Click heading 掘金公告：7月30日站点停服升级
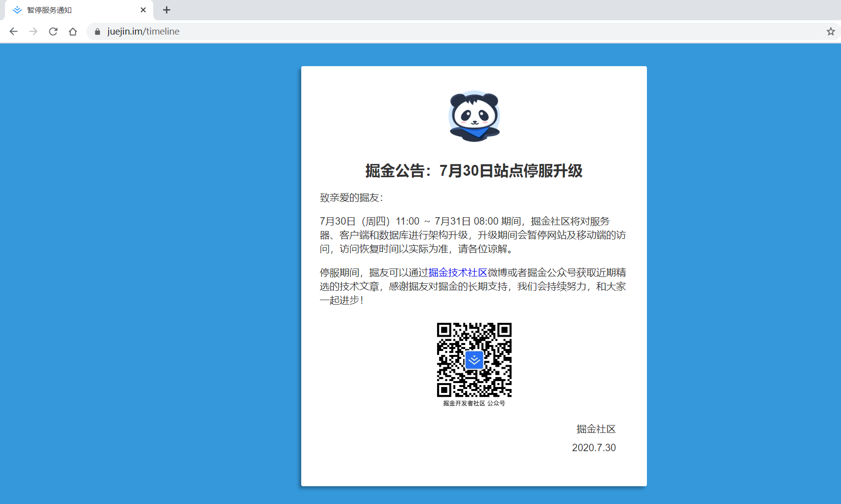This screenshot has width=841, height=504. point(474,171)
